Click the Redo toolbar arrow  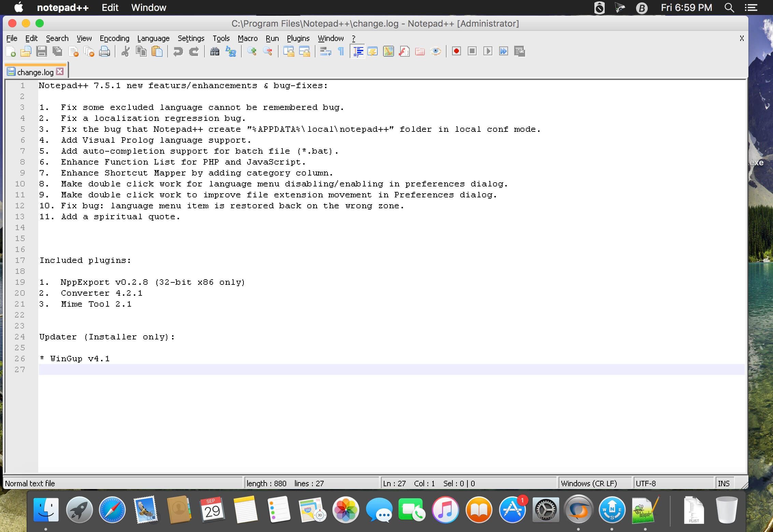[x=194, y=52]
